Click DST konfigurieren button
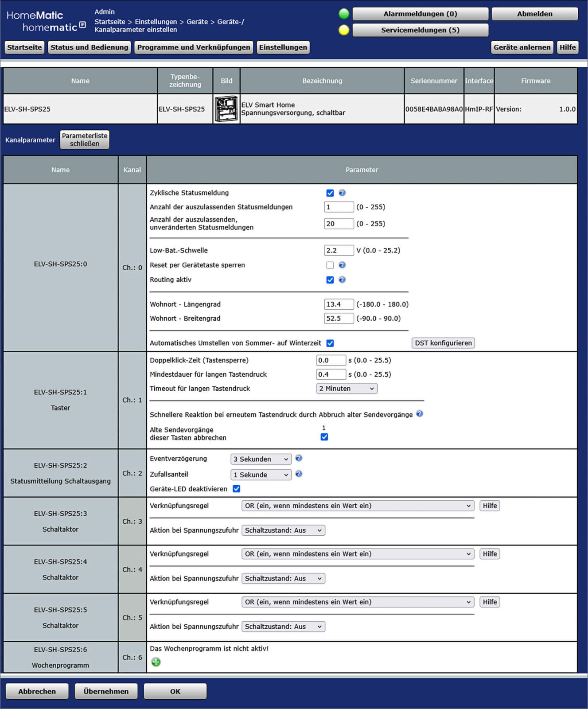588x709 pixels. (443, 343)
